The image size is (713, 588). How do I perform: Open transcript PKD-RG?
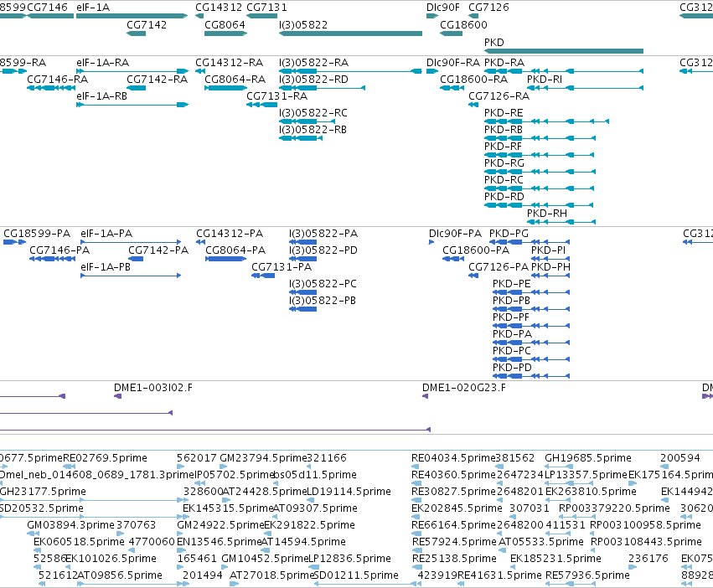504,162
